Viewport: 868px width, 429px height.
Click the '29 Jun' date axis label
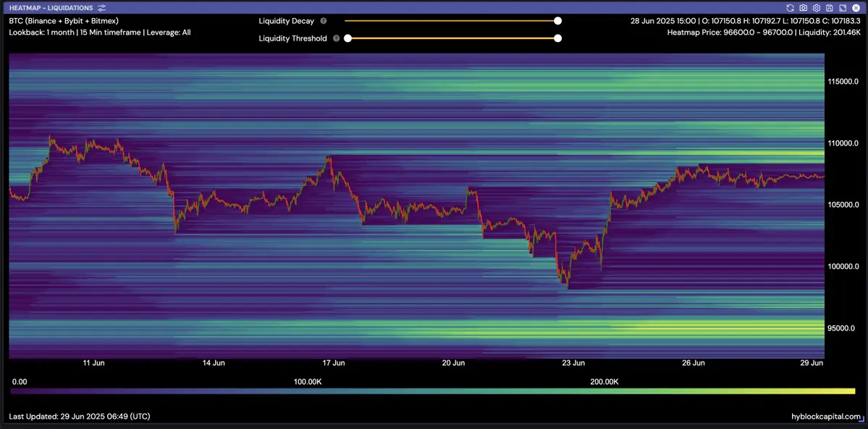[x=813, y=363]
